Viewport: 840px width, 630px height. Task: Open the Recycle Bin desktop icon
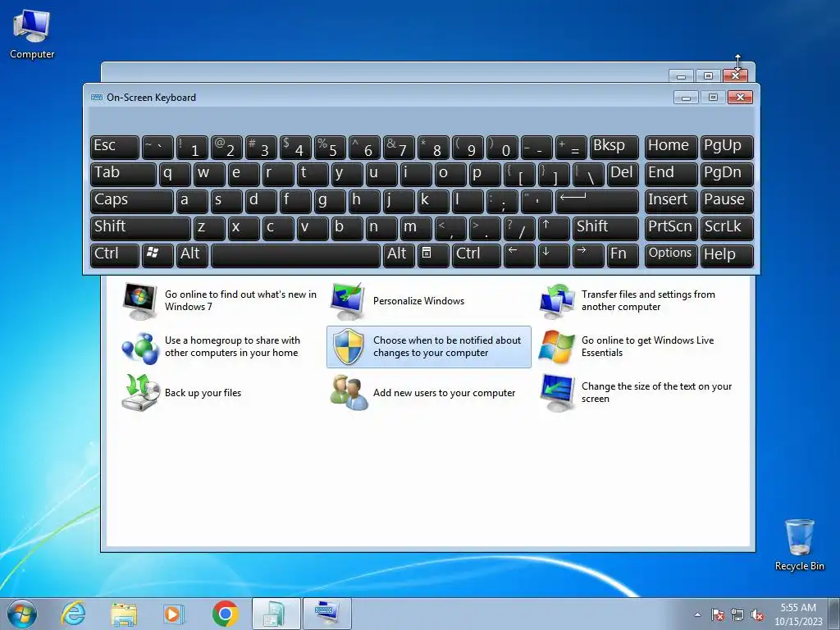click(x=799, y=545)
